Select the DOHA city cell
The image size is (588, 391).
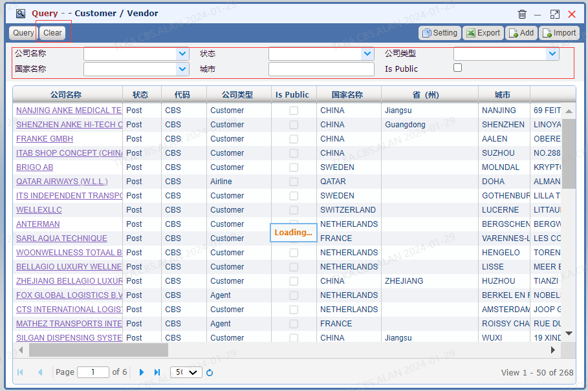coord(505,182)
